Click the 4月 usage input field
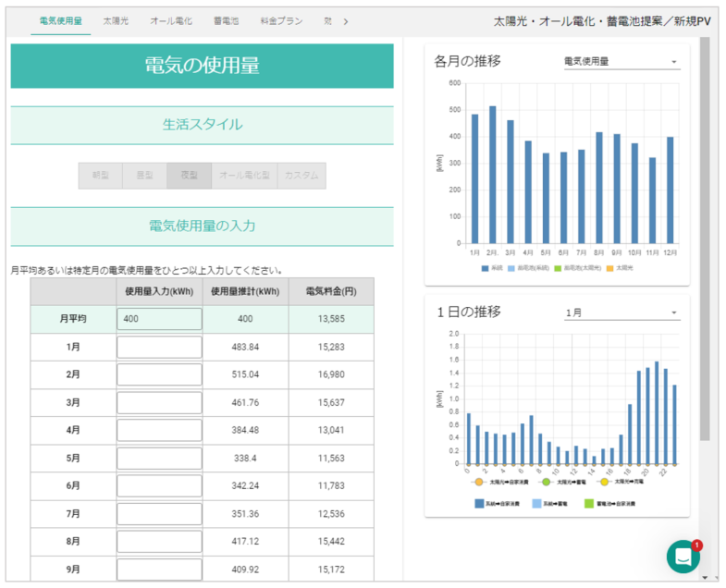Screen dimensions: 726x588 pos(159,430)
